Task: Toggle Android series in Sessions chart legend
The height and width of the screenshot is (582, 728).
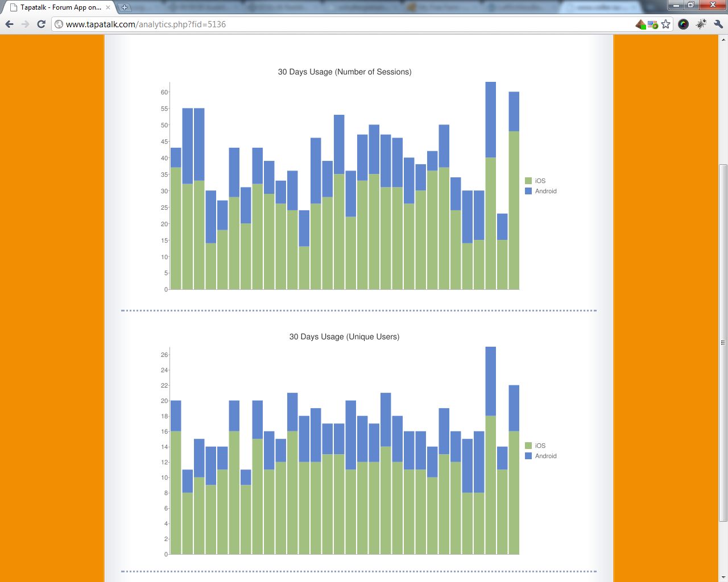Action: [545, 191]
